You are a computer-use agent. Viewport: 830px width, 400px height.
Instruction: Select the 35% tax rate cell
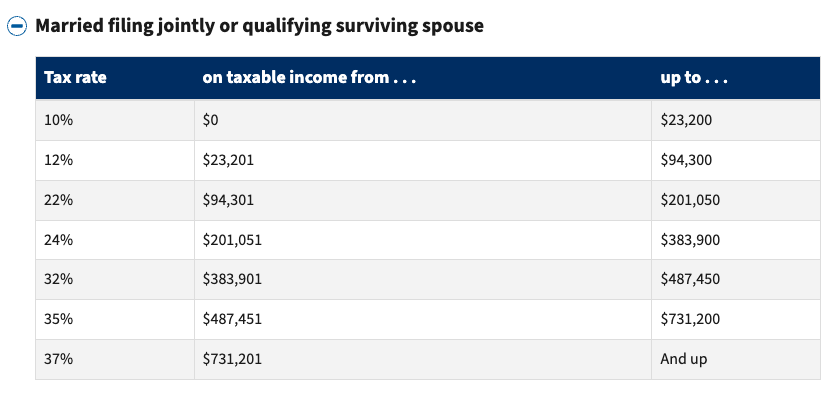tap(59, 319)
